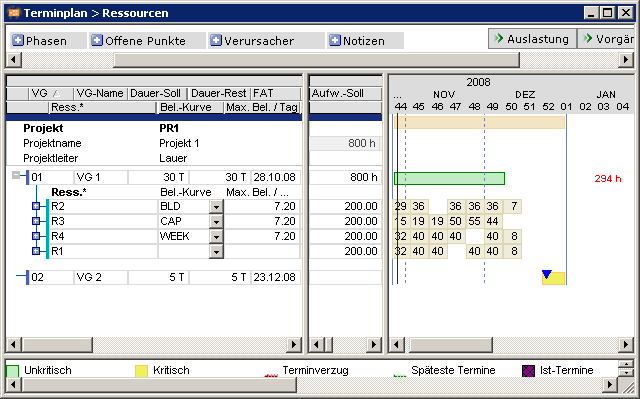Image resolution: width=640 pixels, height=399 pixels.
Task: Select the green VG 1 Gantt bar
Action: [x=449, y=178]
